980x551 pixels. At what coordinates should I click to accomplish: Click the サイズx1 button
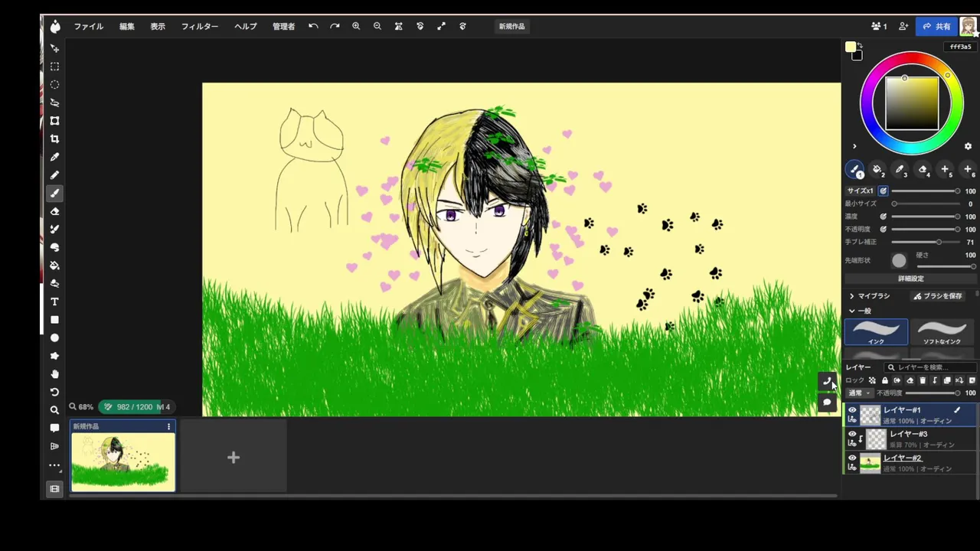point(861,191)
